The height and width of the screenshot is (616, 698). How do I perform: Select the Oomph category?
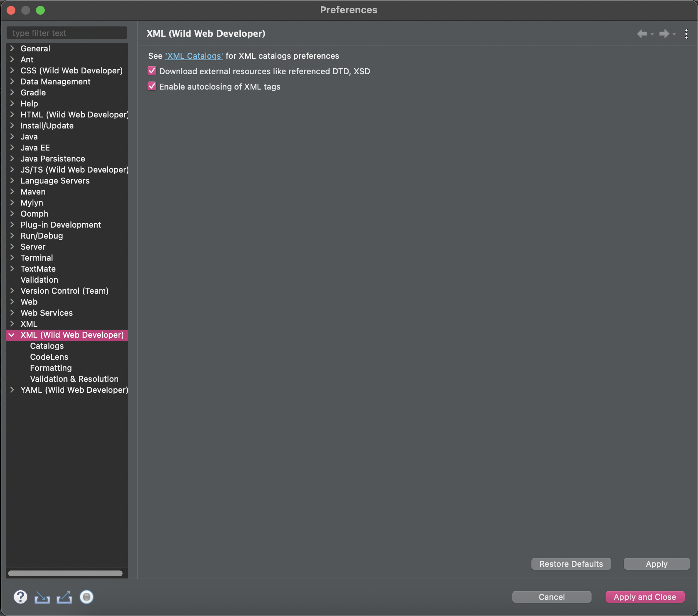pyautogui.click(x=34, y=214)
